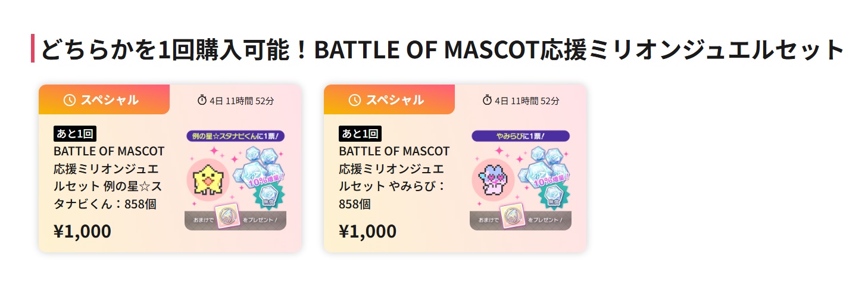
Task: Click the あと1回 badge on the スタナビくん card
Action: tap(75, 133)
